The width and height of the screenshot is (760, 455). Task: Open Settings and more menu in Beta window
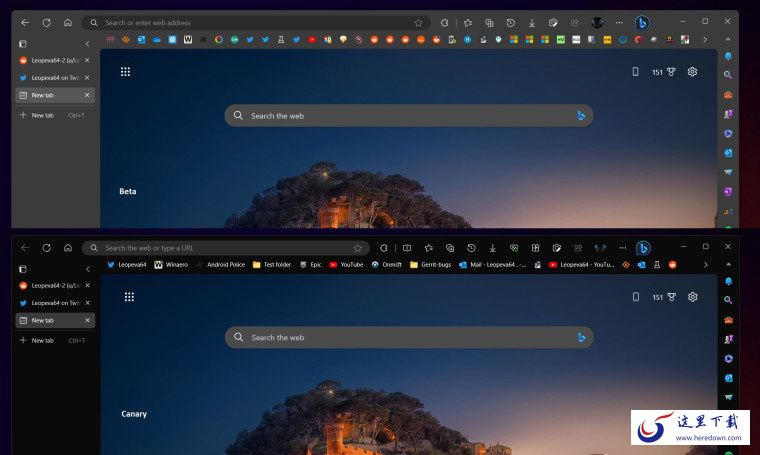click(x=619, y=23)
